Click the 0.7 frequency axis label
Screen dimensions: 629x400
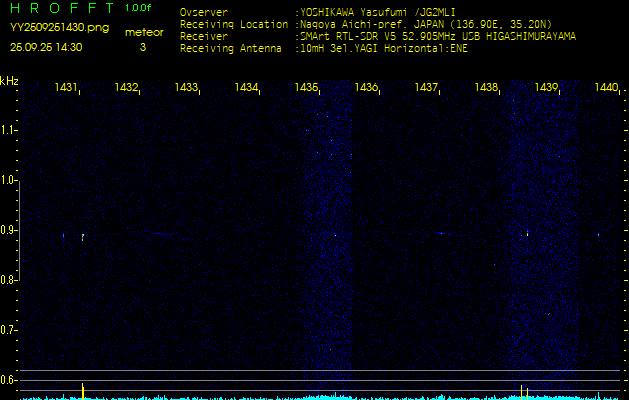point(8,330)
